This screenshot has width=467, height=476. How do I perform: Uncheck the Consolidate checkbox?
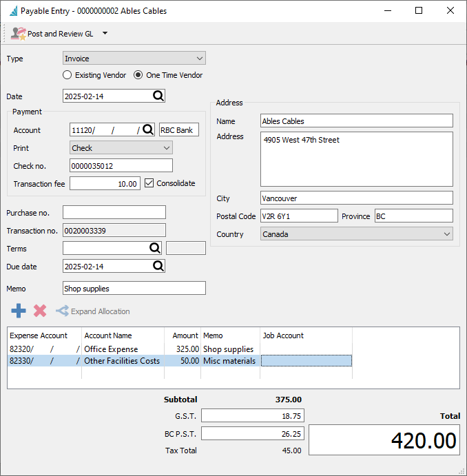pyautogui.click(x=149, y=183)
